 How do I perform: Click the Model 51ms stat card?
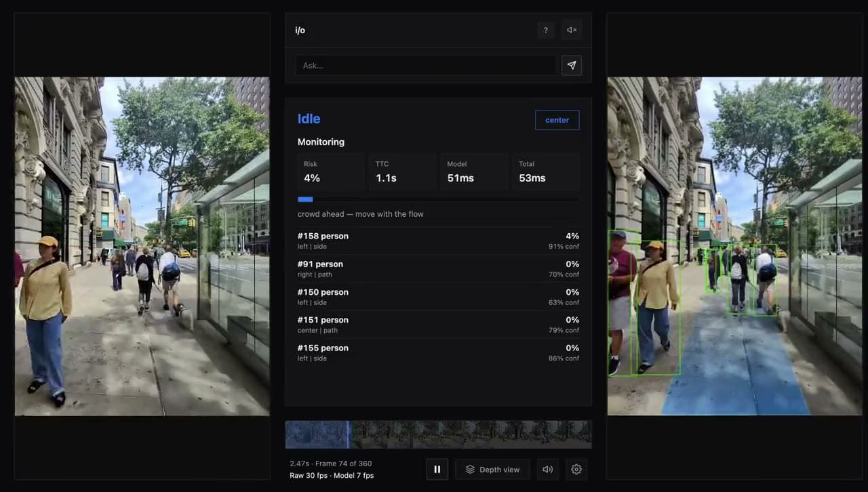pyautogui.click(x=474, y=171)
